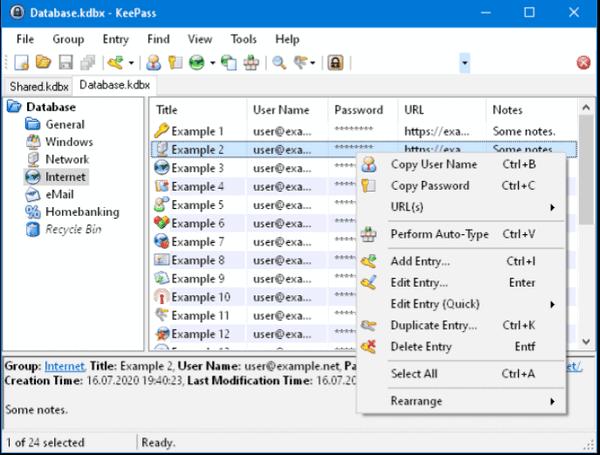Select the Recycle Bin group
This screenshot has height=455, width=600.
click(73, 229)
